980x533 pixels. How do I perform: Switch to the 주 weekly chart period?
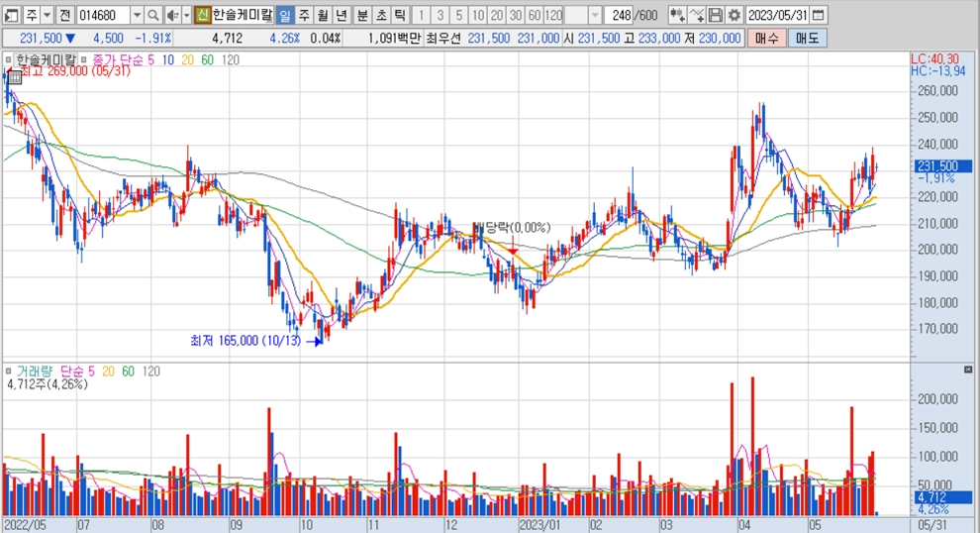point(304,15)
